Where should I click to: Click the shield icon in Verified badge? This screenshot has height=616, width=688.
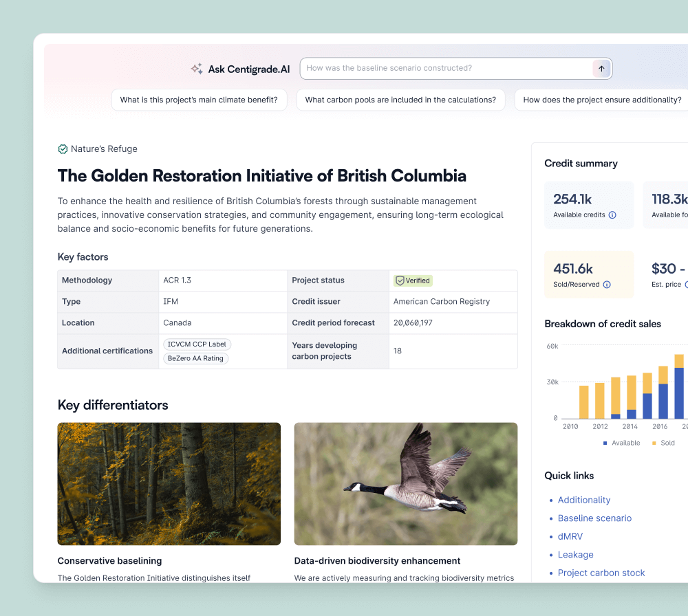(400, 280)
